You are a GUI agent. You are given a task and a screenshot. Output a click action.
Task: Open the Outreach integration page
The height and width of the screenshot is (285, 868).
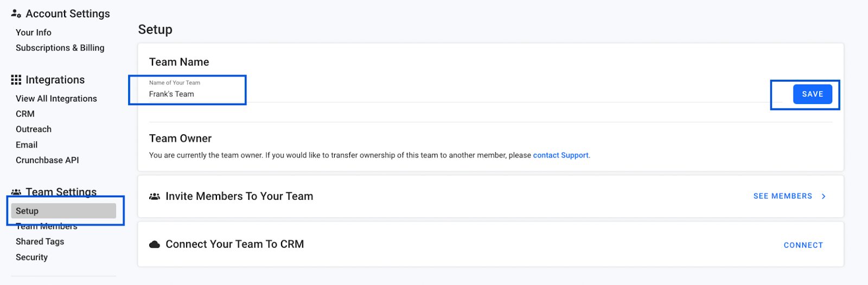(34, 129)
